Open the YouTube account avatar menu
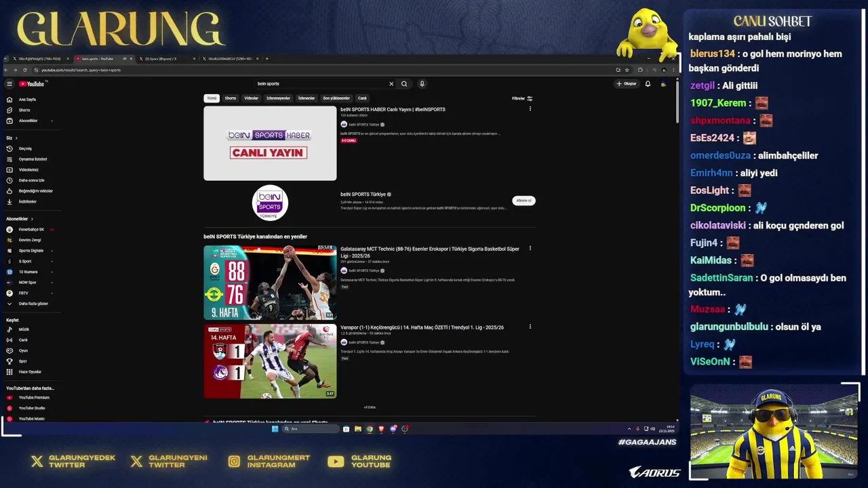Viewport: 868px width, 488px height. pos(663,84)
